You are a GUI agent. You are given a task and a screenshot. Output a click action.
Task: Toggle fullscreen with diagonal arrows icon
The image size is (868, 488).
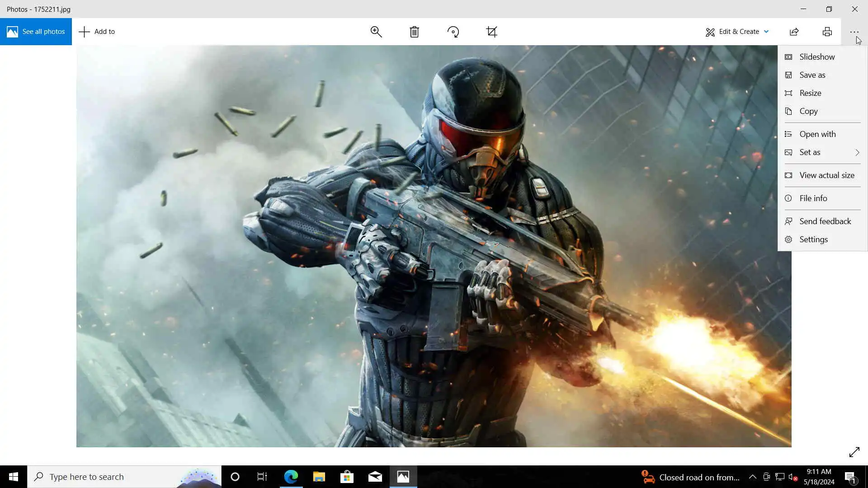(x=854, y=452)
